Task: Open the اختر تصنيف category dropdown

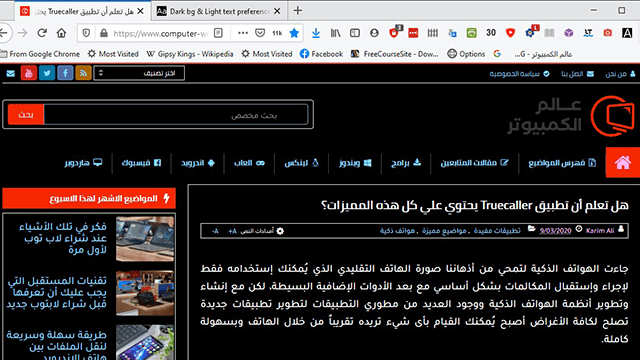Action: coord(139,73)
